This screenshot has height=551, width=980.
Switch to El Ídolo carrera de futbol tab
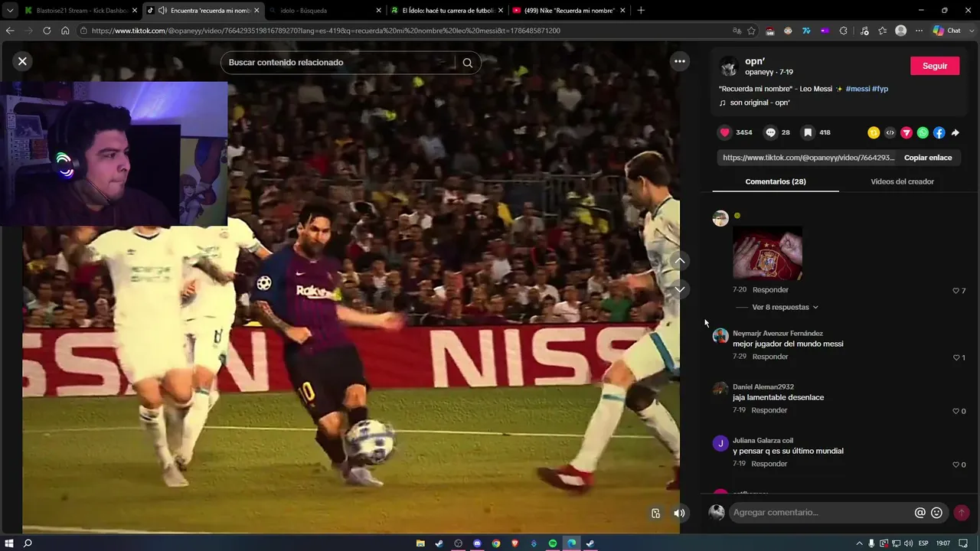point(447,11)
